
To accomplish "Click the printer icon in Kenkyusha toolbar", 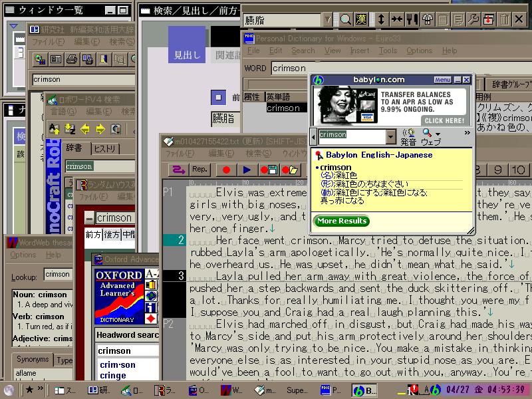I will coord(72,60).
